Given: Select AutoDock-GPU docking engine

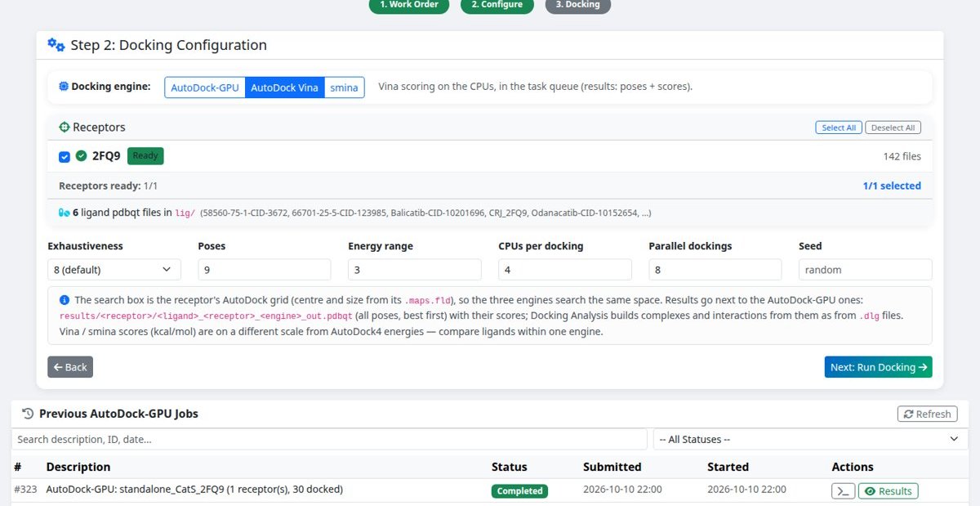Looking at the screenshot, I should [x=205, y=87].
